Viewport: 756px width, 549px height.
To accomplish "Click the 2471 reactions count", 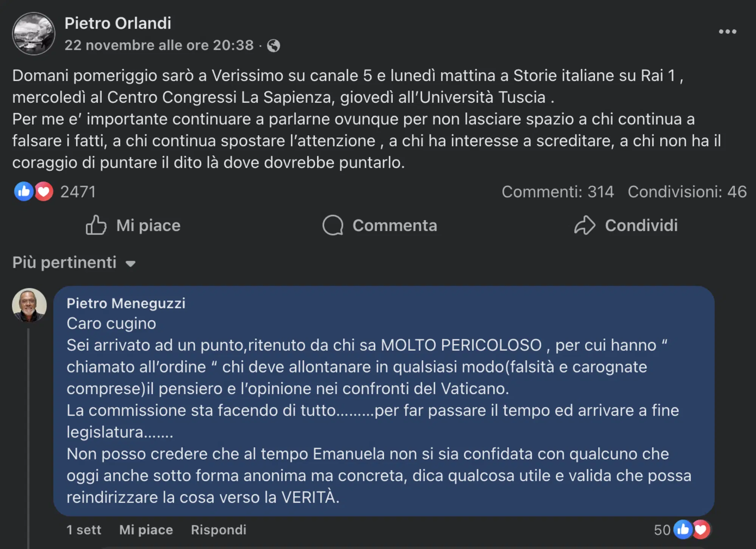I will [77, 192].
